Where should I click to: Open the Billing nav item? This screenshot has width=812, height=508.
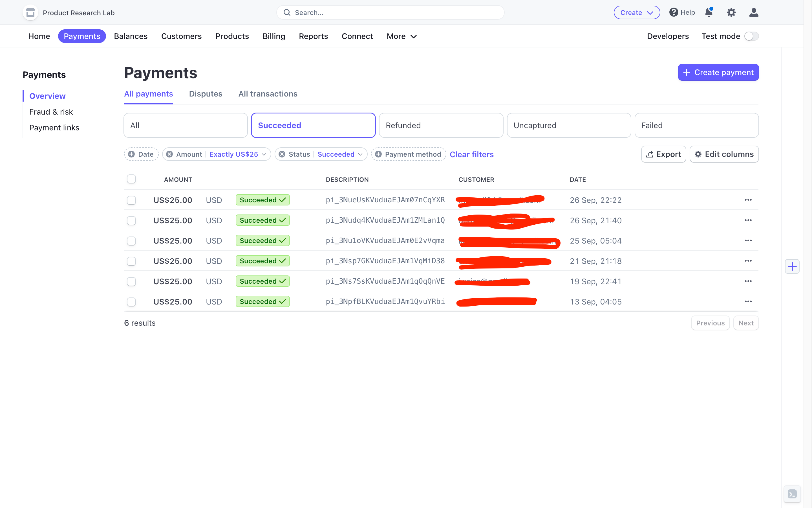(274, 36)
